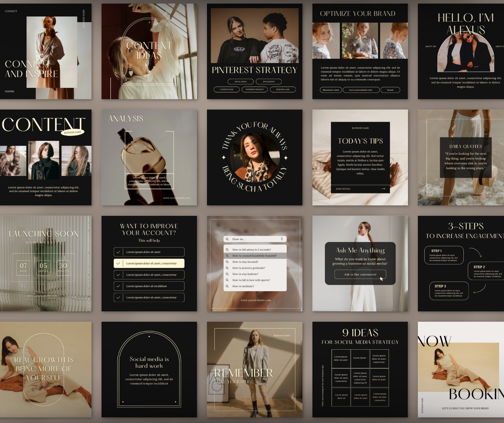Click the curved arrow between Step 1 and Step 2
Screen dimensions: 504x423
click(475, 252)
